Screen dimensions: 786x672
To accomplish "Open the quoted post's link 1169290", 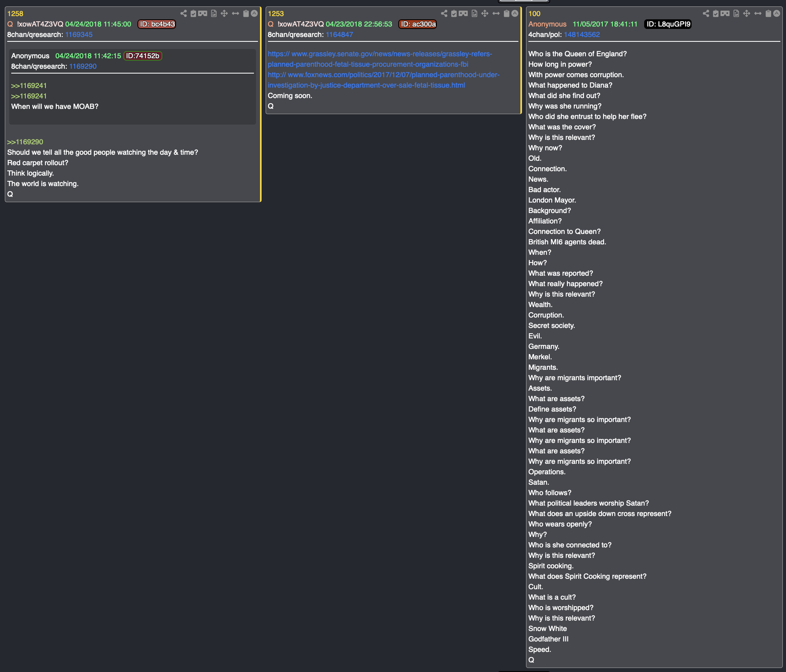I will [83, 66].
